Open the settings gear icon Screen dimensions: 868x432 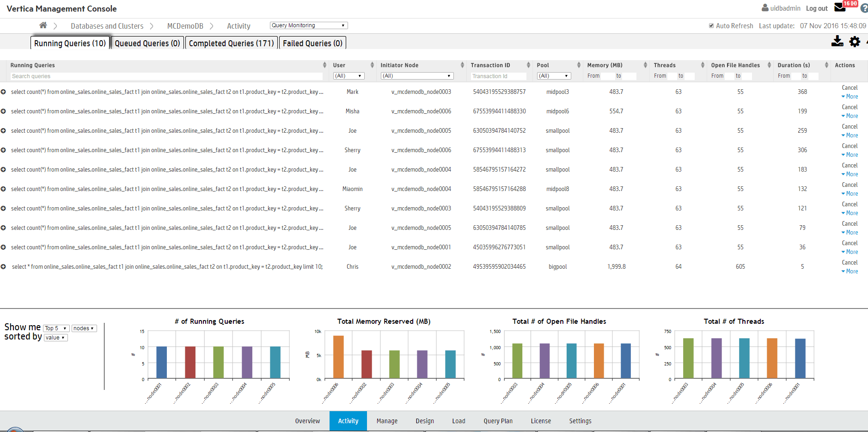pos(855,42)
